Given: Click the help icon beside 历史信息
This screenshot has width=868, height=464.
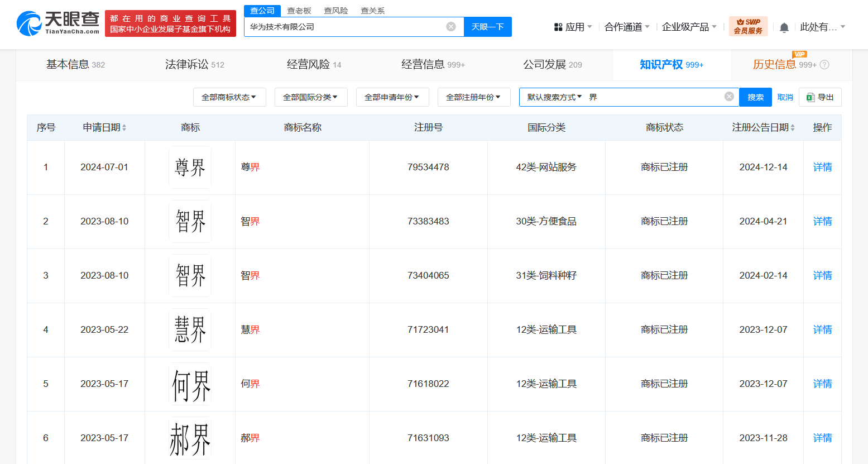Looking at the screenshot, I should tap(824, 65).
